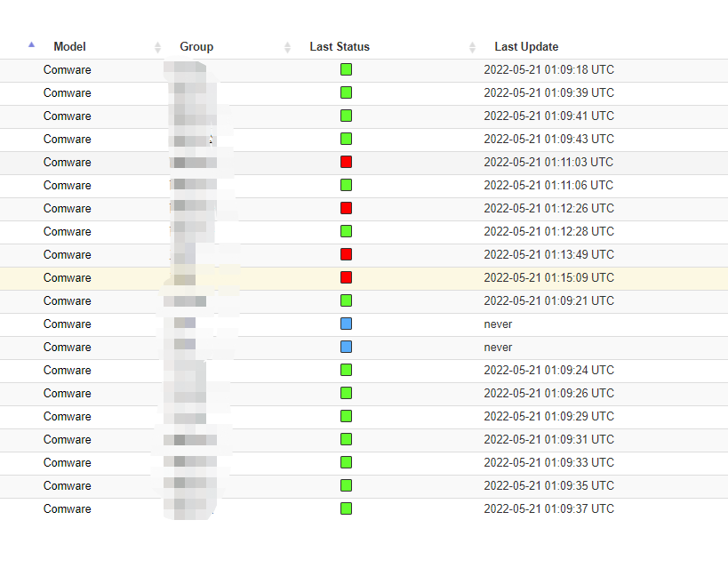Click green status square for 01:09:21 row
This screenshot has width=728, height=576.
346,300
